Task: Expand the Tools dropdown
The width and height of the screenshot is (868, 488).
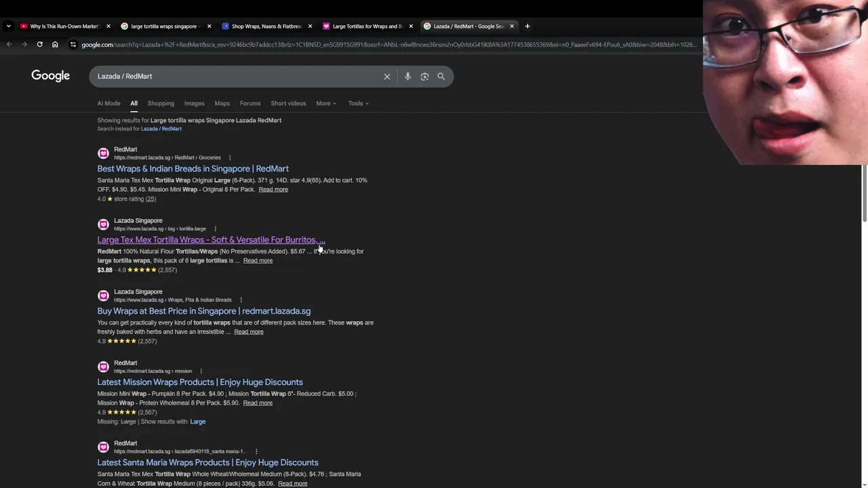Action: coord(358,104)
